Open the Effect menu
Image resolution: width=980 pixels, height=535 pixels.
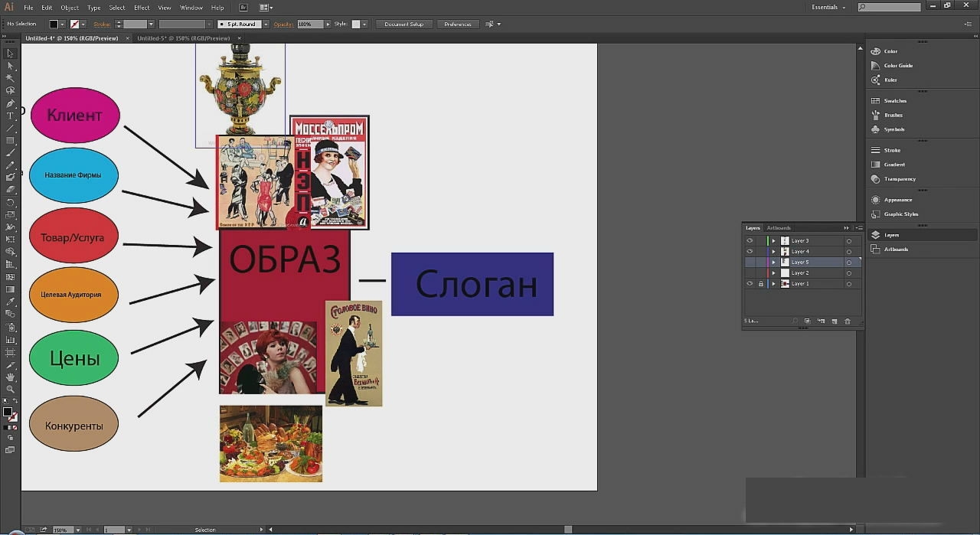coord(142,8)
